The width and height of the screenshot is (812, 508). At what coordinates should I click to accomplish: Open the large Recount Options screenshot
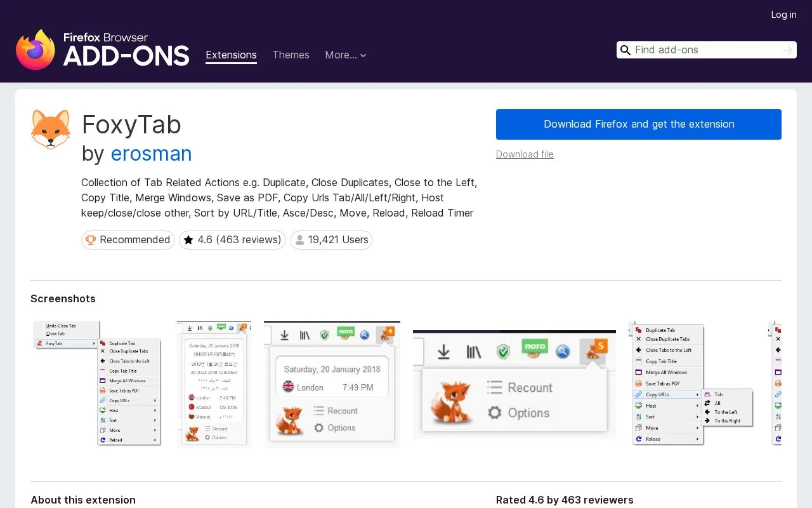pyautogui.click(x=514, y=385)
